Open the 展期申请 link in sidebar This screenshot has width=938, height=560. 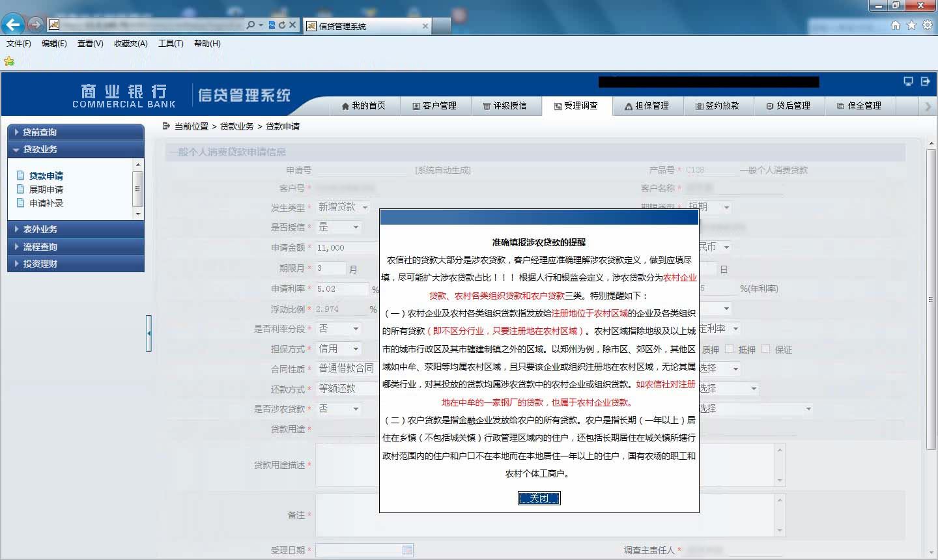tap(46, 189)
